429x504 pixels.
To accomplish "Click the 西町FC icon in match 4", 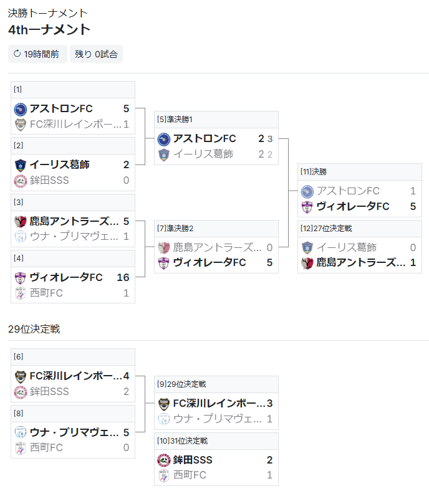I will pyautogui.click(x=21, y=293).
